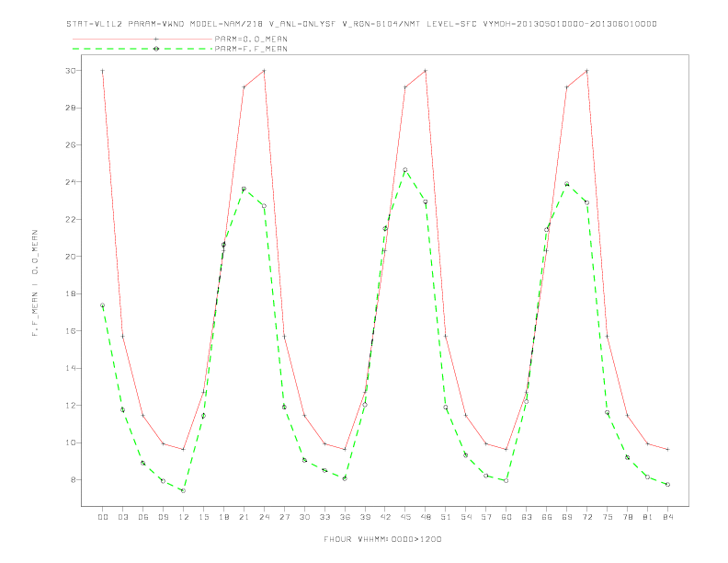Image resolution: width=728 pixels, height=563 pixels.
Task: Click x-axis forecast hour label 00
Action: coord(103,517)
